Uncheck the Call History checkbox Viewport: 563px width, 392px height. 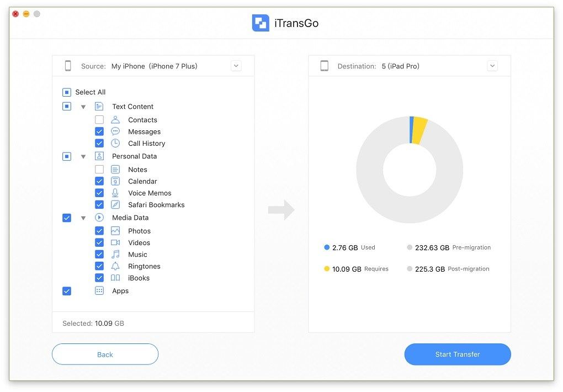(x=99, y=144)
